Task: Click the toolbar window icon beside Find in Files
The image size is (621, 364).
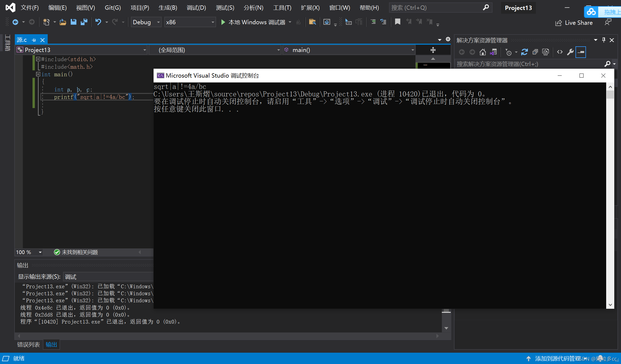Action: 327,22
